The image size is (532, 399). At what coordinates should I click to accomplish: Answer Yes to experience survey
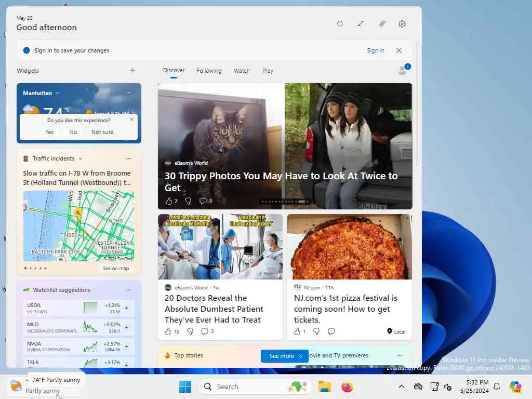pyautogui.click(x=49, y=132)
